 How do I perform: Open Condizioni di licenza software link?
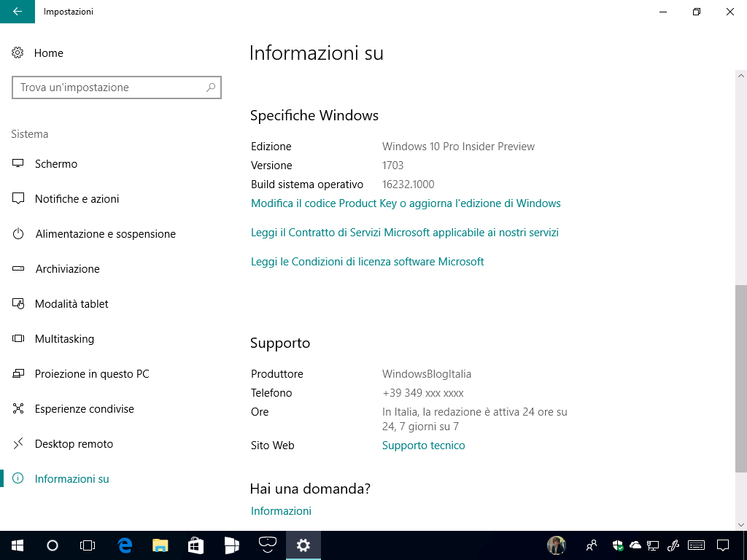368,262
